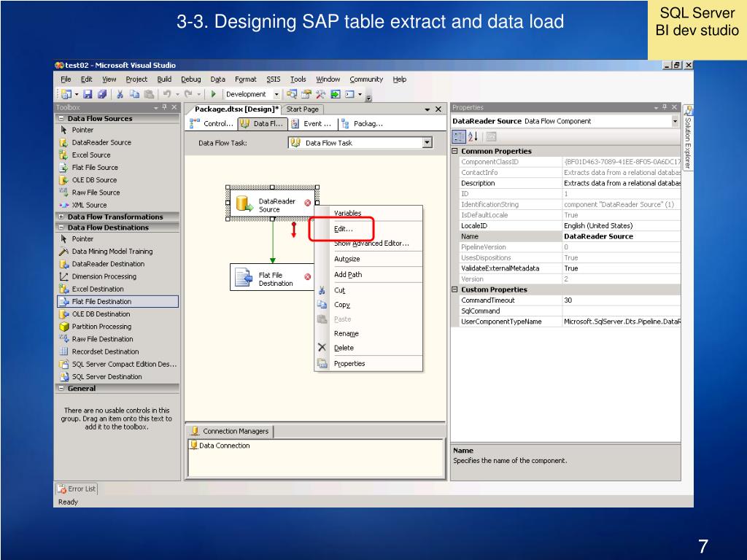Collapse the Data Flow Sources group

(61, 119)
